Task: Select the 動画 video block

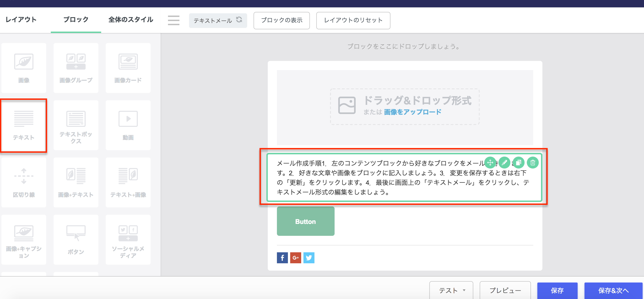Action: coord(128,125)
